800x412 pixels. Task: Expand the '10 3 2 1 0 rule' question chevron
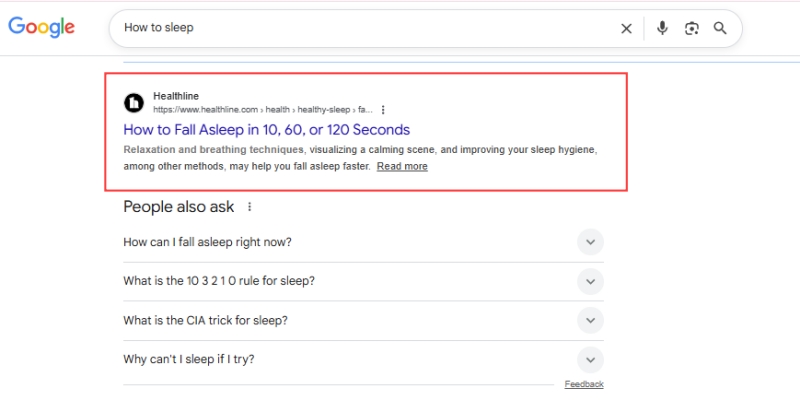pyautogui.click(x=590, y=281)
